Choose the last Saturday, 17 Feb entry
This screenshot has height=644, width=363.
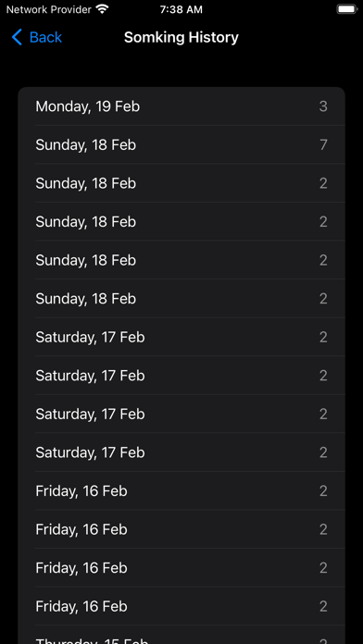181,452
